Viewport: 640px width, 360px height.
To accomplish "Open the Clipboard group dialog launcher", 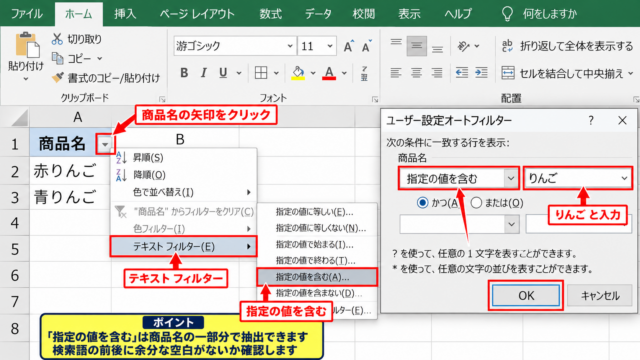I will pos(162,99).
